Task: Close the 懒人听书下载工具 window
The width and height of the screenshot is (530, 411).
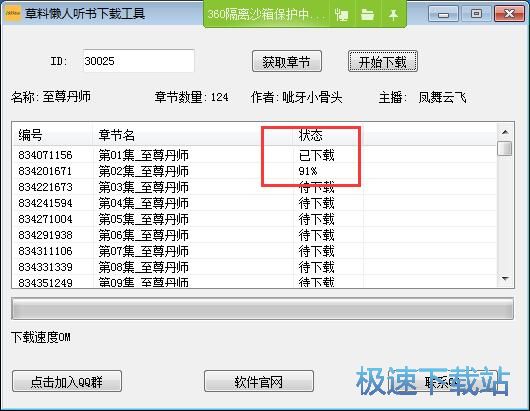Action: pyautogui.click(x=509, y=14)
